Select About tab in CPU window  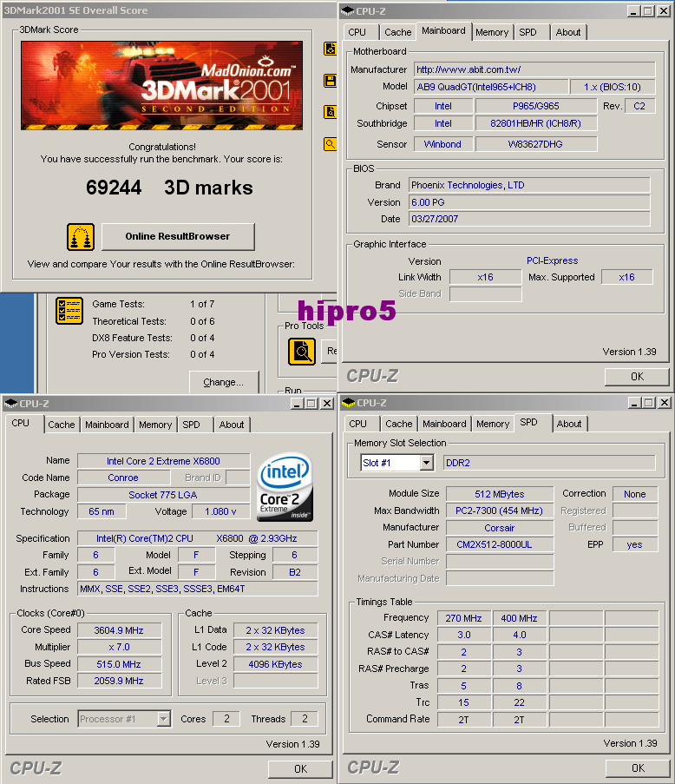point(232,425)
